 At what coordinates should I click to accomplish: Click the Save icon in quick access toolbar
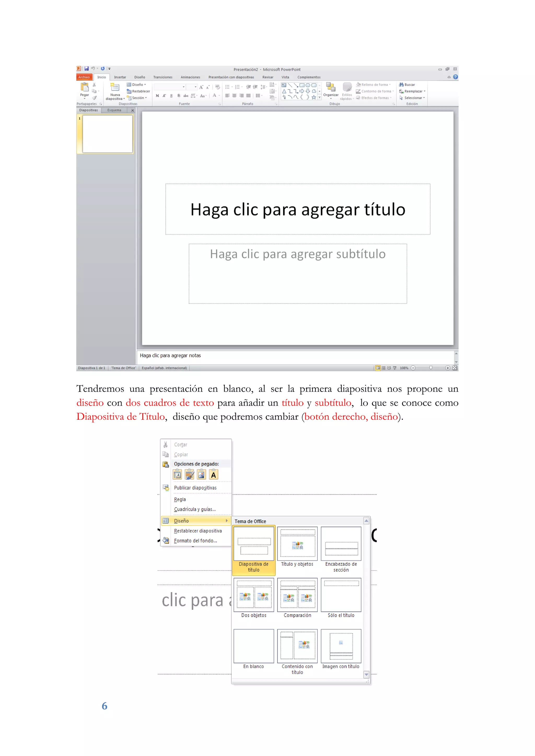[86, 68]
